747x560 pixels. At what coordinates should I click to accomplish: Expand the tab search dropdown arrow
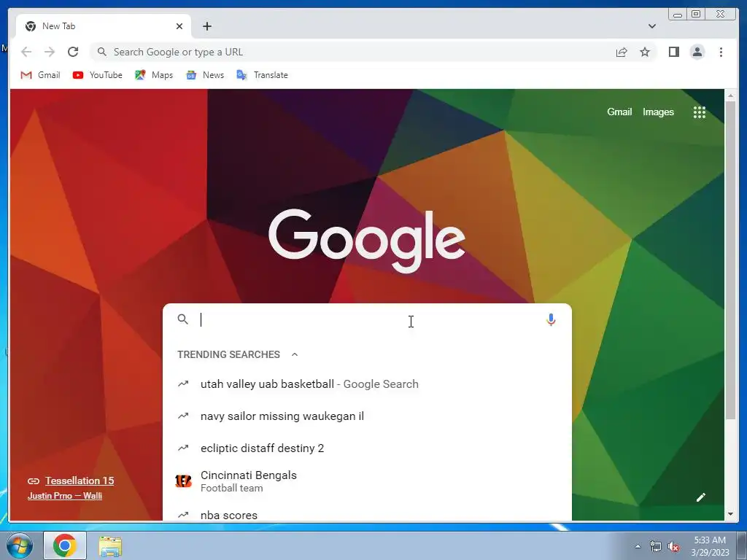point(651,26)
